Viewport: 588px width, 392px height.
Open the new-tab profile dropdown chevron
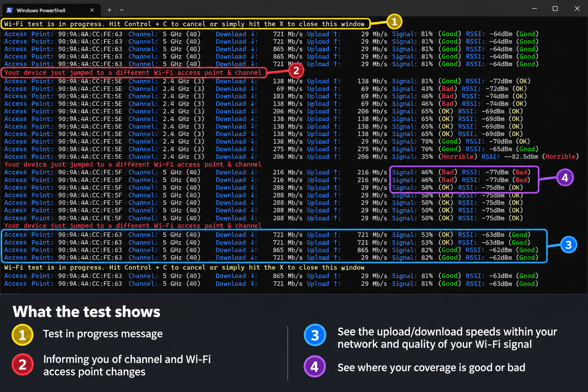(122, 10)
